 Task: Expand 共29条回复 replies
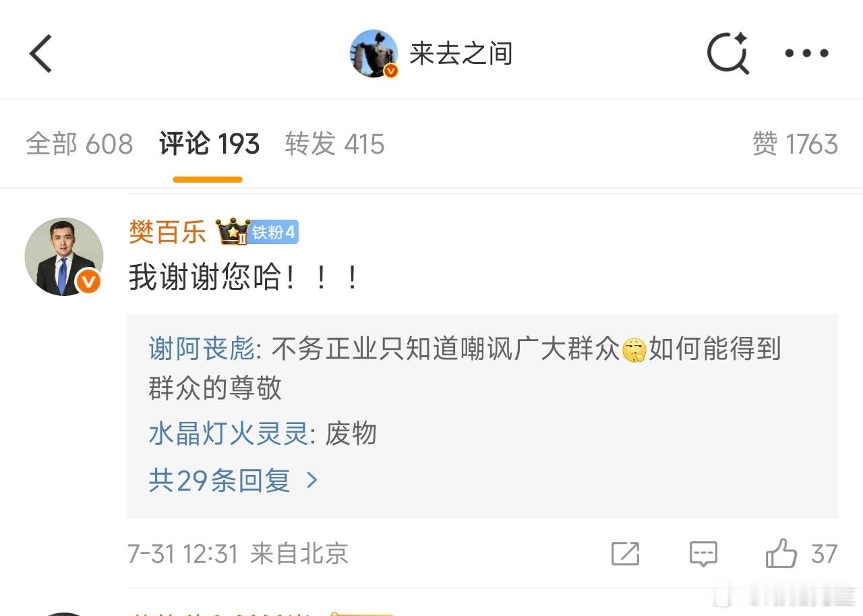tap(233, 481)
